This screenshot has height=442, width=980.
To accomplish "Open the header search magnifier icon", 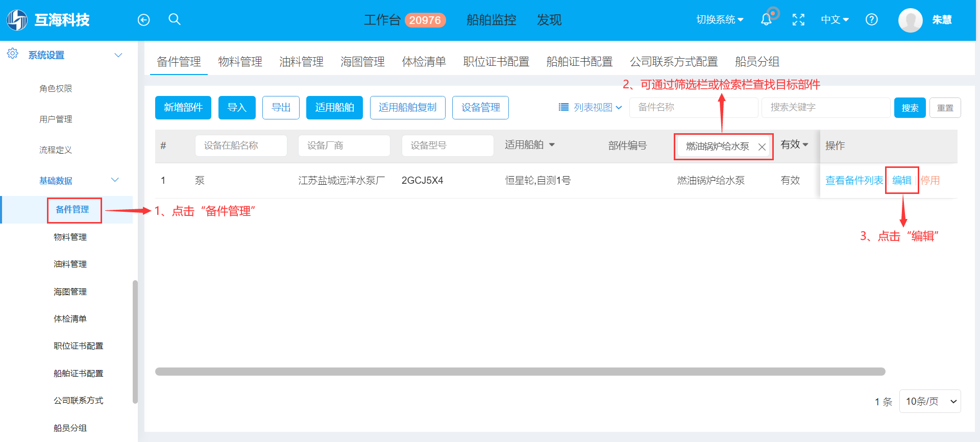I will (x=175, y=19).
